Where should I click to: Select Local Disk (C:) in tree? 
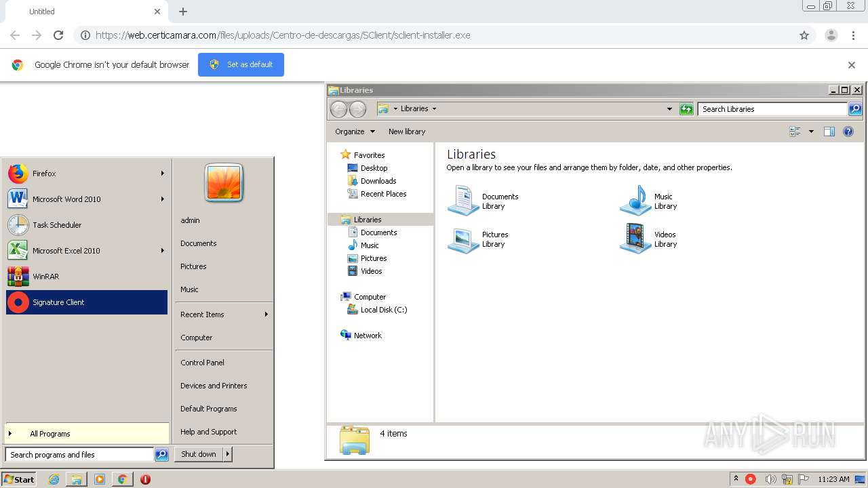pos(384,310)
